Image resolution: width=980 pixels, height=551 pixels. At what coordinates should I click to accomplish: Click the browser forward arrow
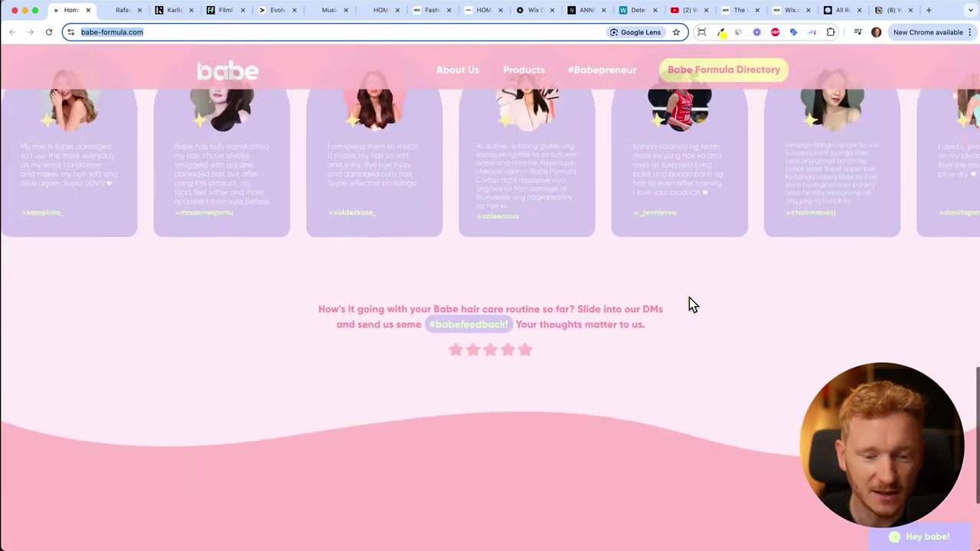tap(31, 32)
